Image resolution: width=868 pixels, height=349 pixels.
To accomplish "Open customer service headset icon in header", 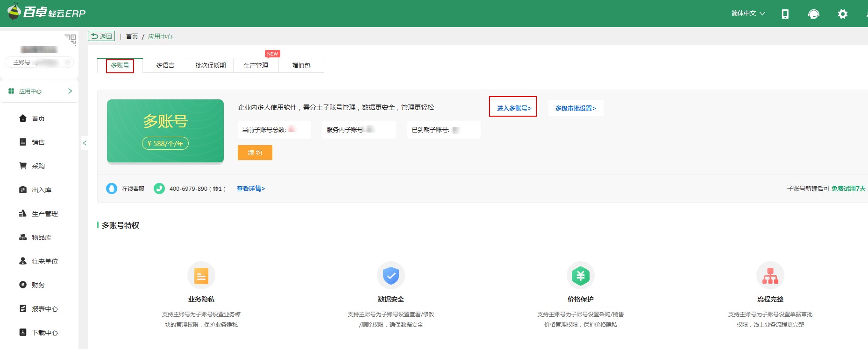I will pyautogui.click(x=813, y=14).
